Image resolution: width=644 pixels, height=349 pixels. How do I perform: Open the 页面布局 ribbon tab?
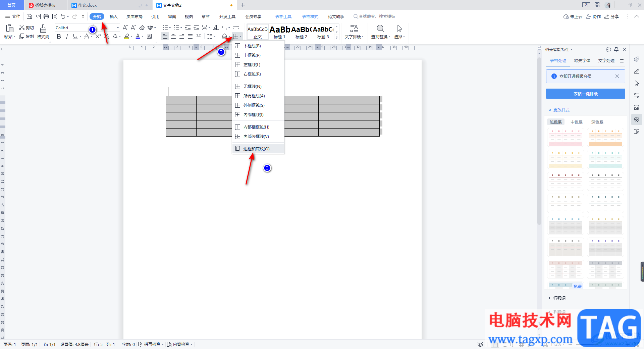click(x=134, y=16)
